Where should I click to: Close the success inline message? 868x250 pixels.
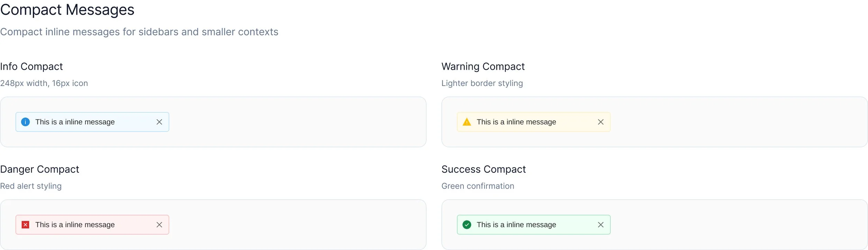(x=601, y=225)
